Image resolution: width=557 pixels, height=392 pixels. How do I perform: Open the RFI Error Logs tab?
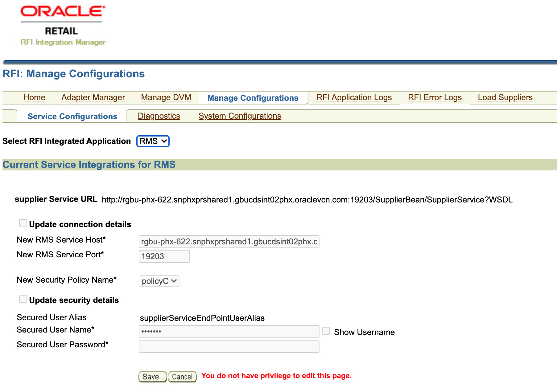pyautogui.click(x=435, y=97)
